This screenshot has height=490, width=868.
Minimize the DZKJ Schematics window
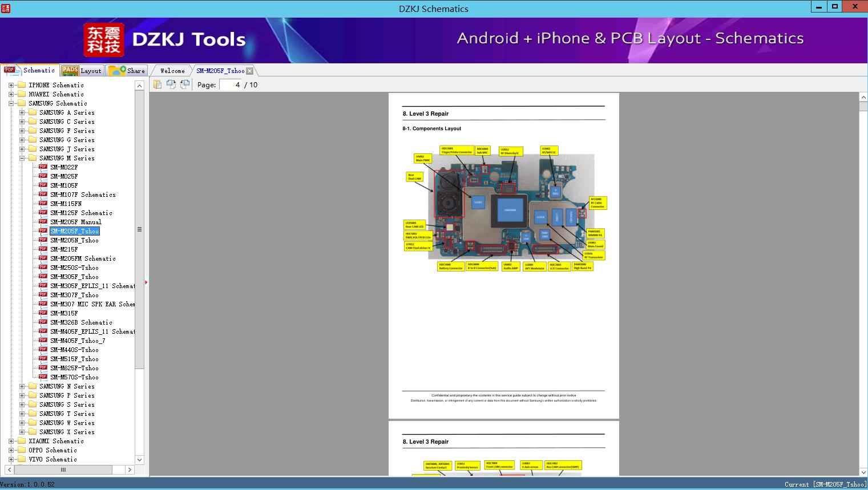[818, 7]
